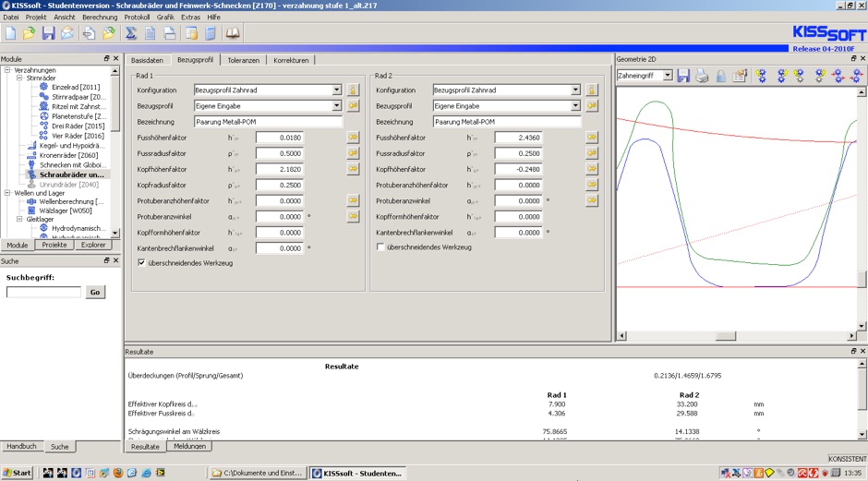Click the last red-arrow gear icon
Viewport: 868px width, 481px height.
click(858, 76)
